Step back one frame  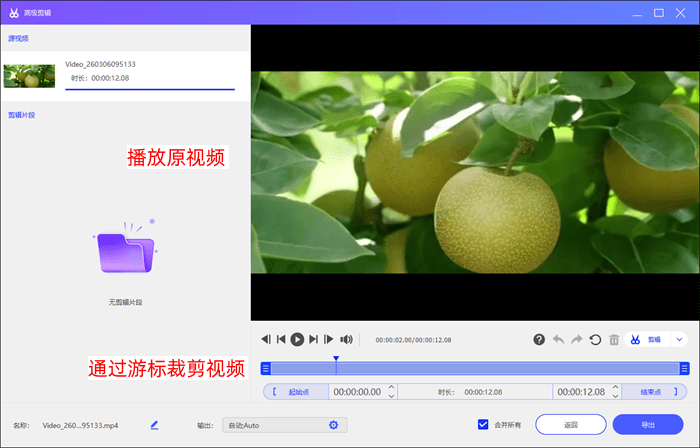pos(266,340)
